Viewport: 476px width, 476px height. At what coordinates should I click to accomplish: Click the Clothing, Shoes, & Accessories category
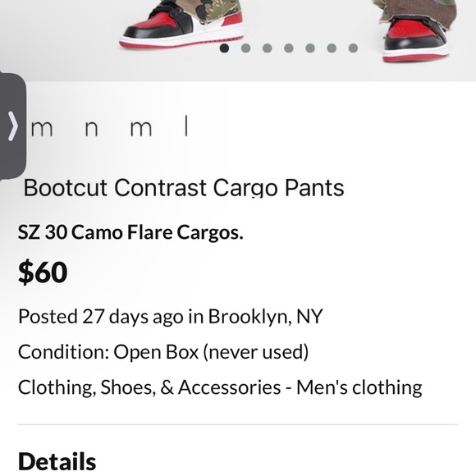click(149, 387)
